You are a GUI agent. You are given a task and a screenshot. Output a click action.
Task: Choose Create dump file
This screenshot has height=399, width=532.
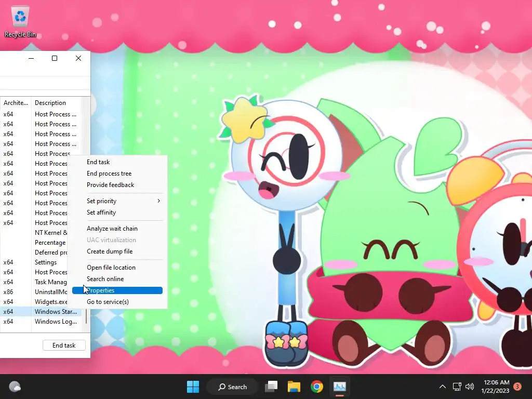pyautogui.click(x=117, y=251)
